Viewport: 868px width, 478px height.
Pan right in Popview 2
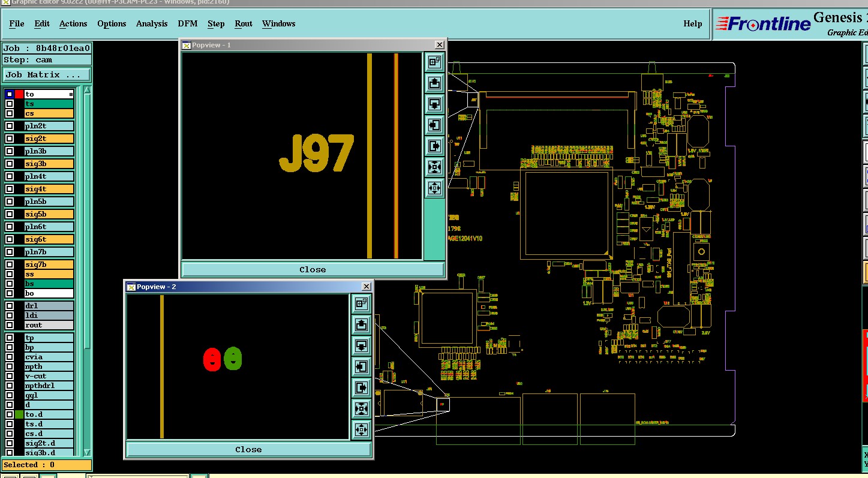point(361,387)
